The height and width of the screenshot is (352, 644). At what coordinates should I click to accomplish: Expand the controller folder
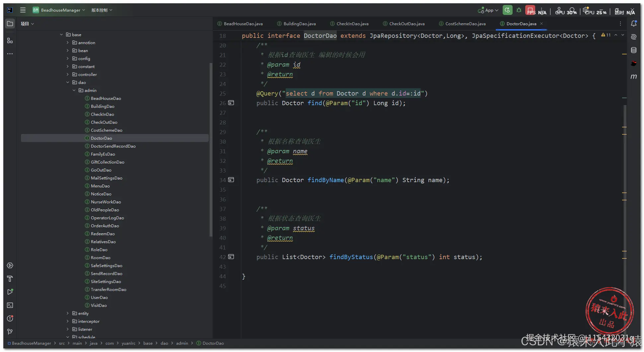[x=68, y=74]
